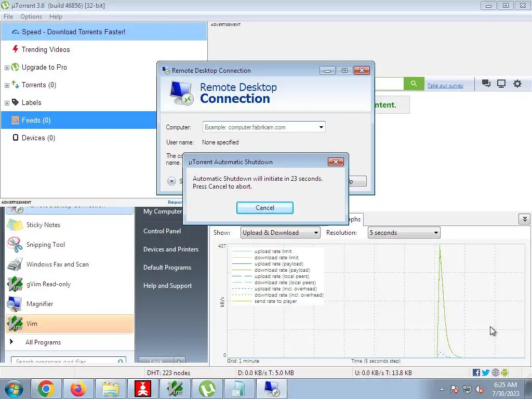This screenshot has height=399, width=532.
Task: Click the Upgrade to Pro µTorrent icon
Action: (15, 67)
